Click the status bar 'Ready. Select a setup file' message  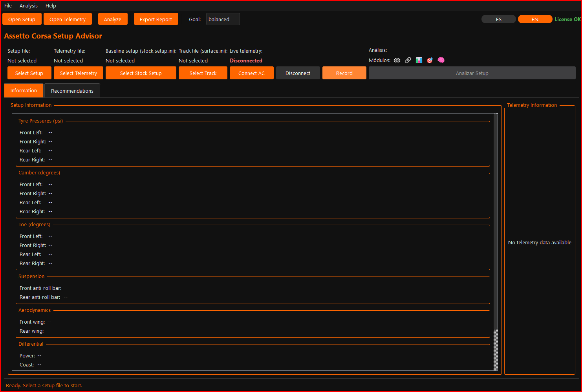(44, 386)
